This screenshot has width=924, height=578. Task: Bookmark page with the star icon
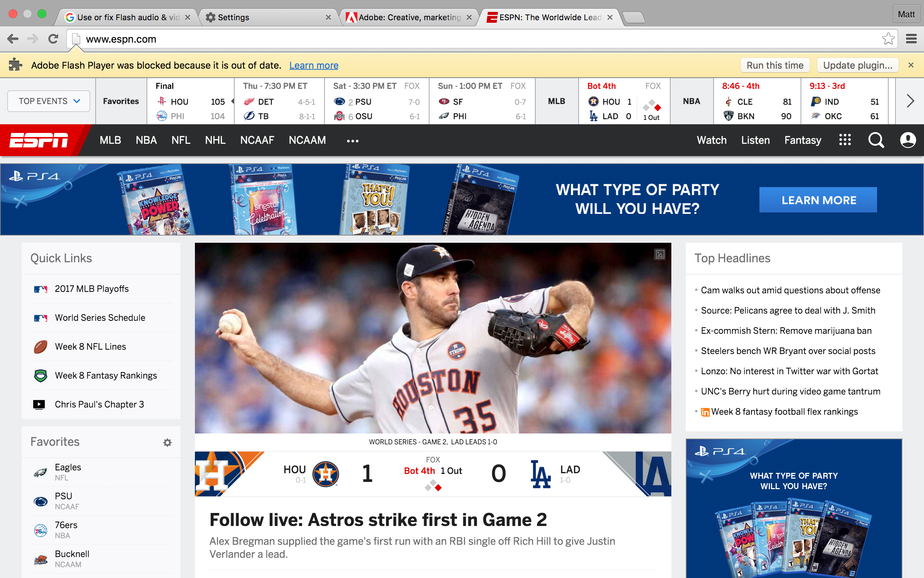click(888, 39)
